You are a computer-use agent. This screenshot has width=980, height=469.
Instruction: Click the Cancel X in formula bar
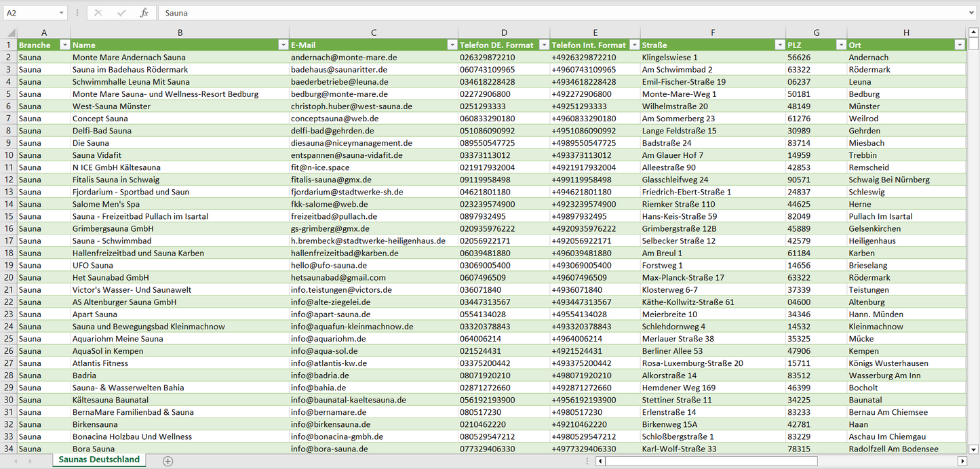(98, 13)
